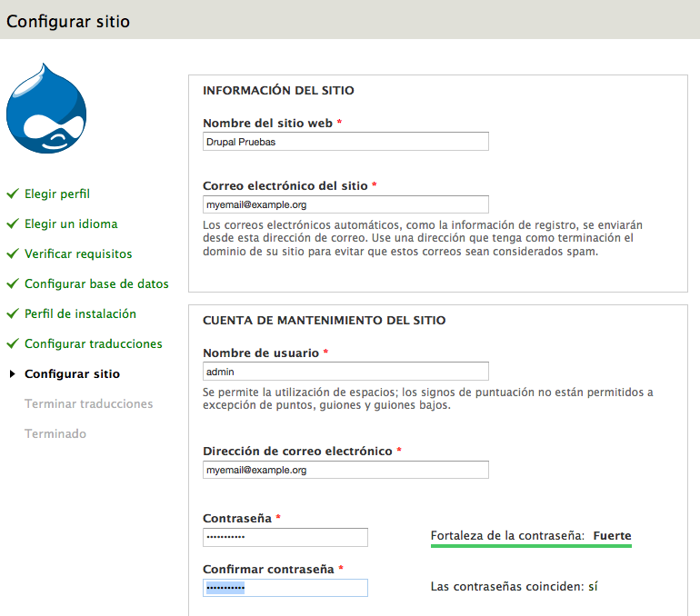The width and height of the screenshot is (700, 616).
Task: Select the Terminar traducciones step
Action: (88, 404)
